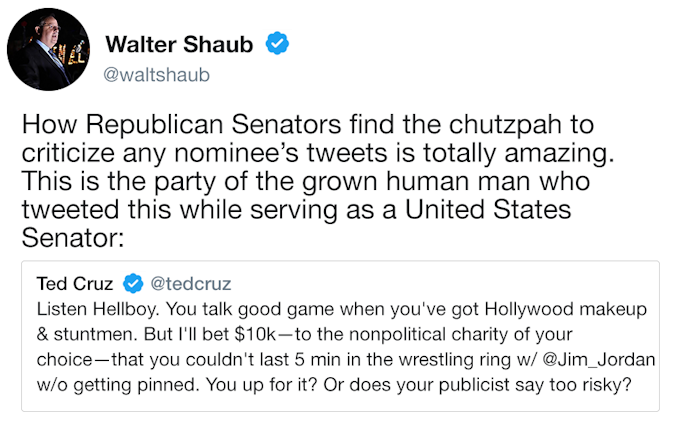The width and height of the screenshot is (684, 427).
Task: Click the Walter Shaub display name
Action: tap(179, 44)
